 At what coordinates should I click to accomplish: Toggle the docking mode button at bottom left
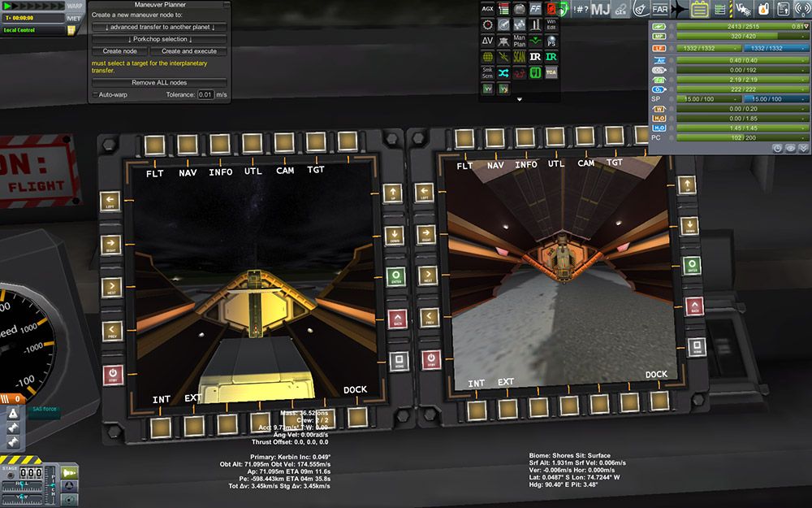click(x=69, y=486)
